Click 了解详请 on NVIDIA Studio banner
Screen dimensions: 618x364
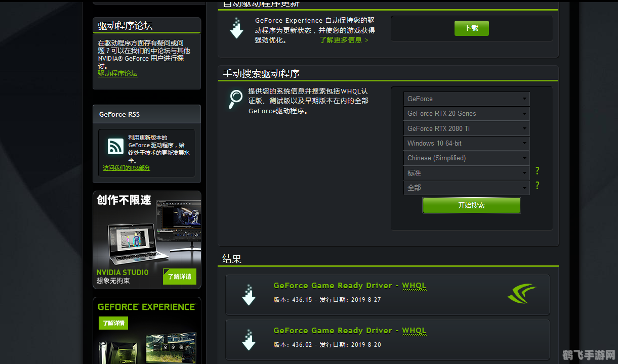click(179, 277)
